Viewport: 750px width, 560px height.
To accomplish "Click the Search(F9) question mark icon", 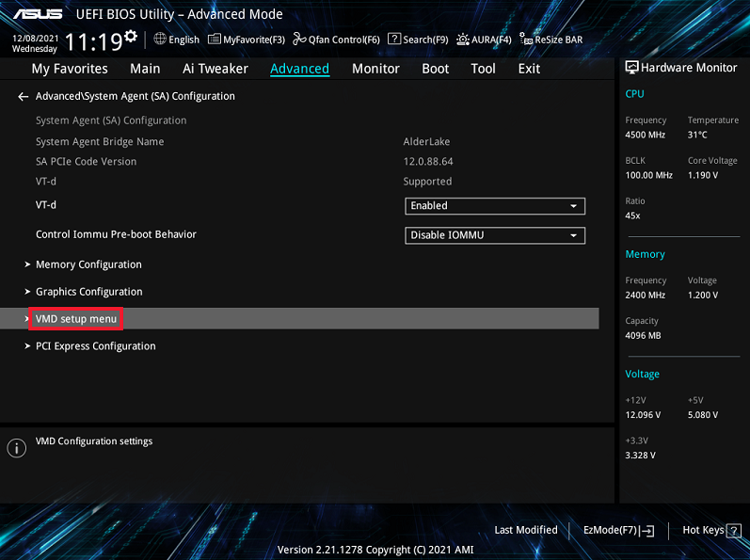I will pos(396,40).
